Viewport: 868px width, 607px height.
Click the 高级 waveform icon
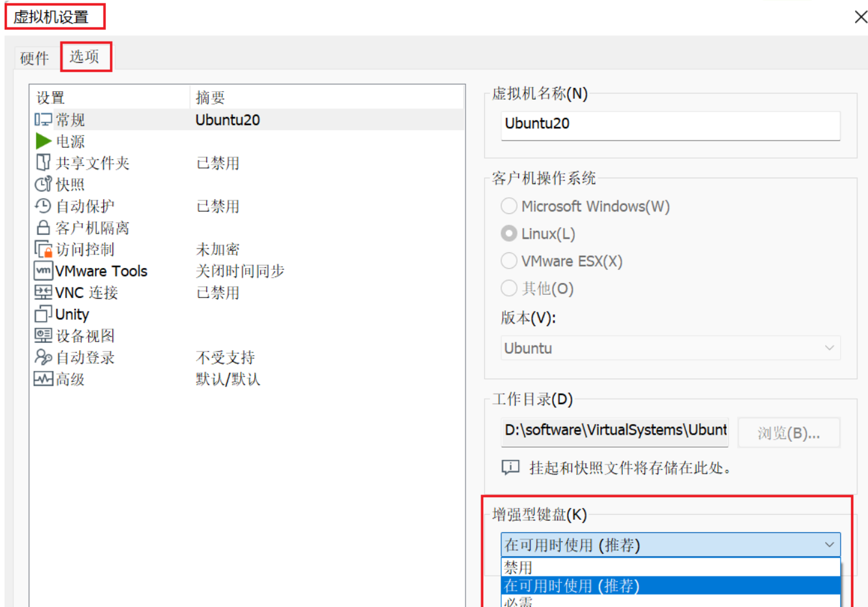tap(43, 379)
